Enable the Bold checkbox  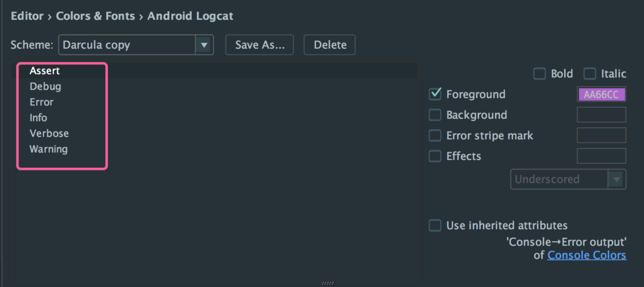[x=540, y=74]
